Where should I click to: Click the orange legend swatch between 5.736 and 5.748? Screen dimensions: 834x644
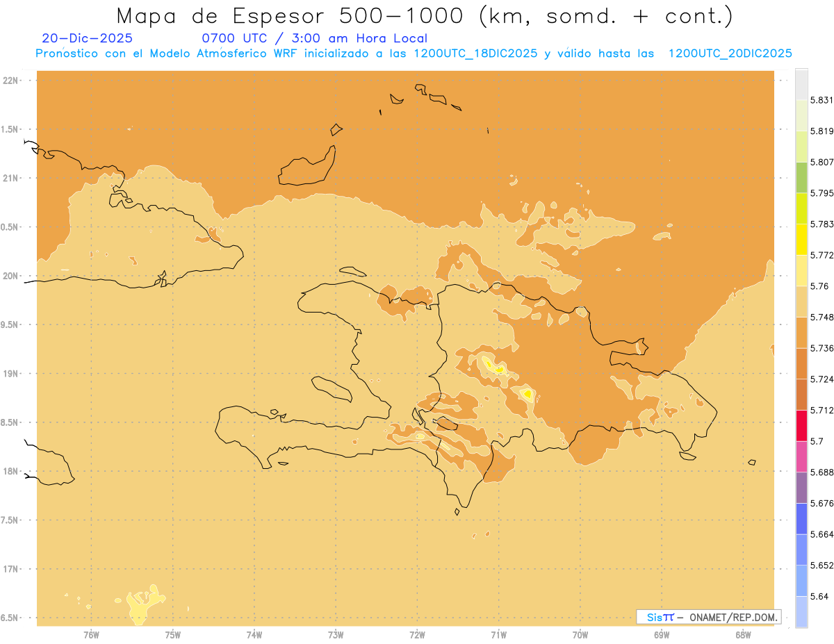[801, 333]
